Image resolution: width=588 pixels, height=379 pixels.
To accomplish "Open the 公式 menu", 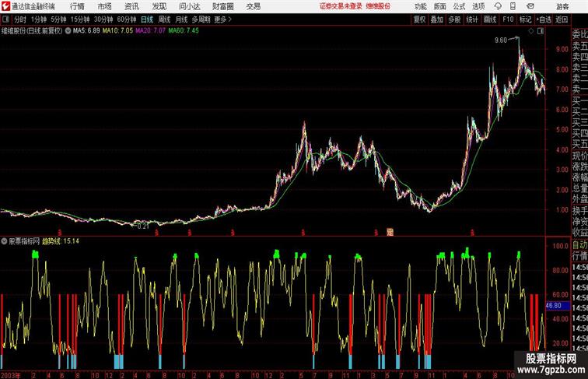I will [x=459, y=6].
